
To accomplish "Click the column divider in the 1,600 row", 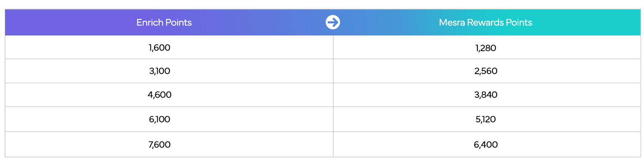I will click(x=333, y=47).
